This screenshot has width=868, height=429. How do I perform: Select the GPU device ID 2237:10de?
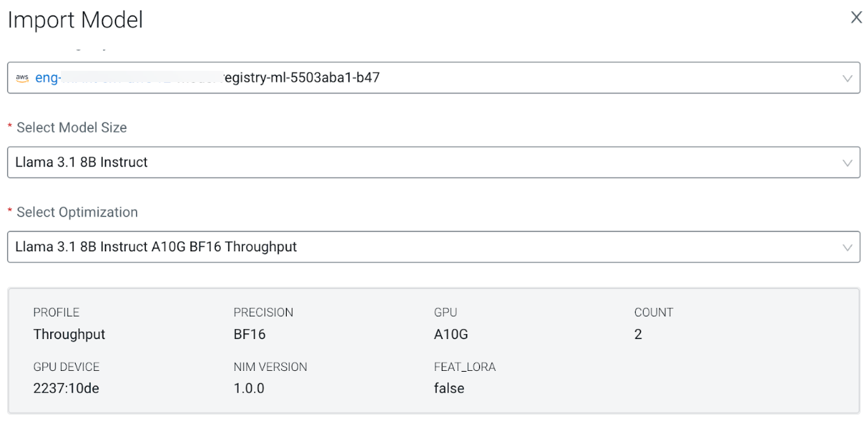point(66,388)
